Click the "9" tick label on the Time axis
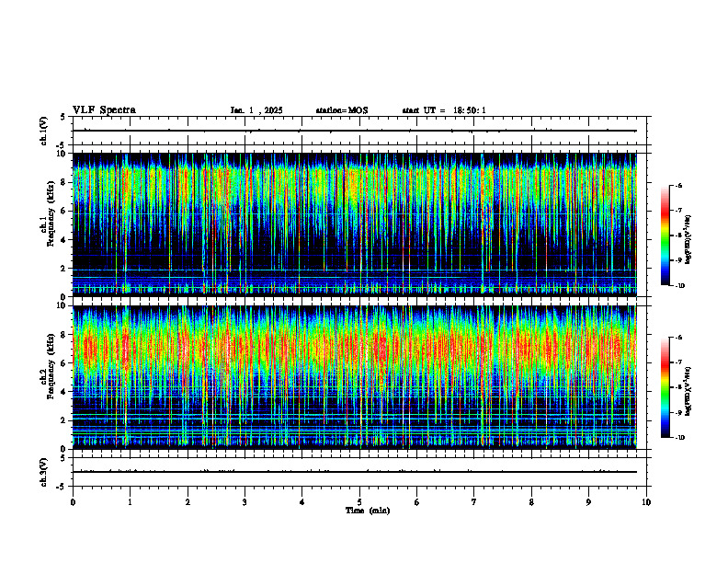 [588, 502]
